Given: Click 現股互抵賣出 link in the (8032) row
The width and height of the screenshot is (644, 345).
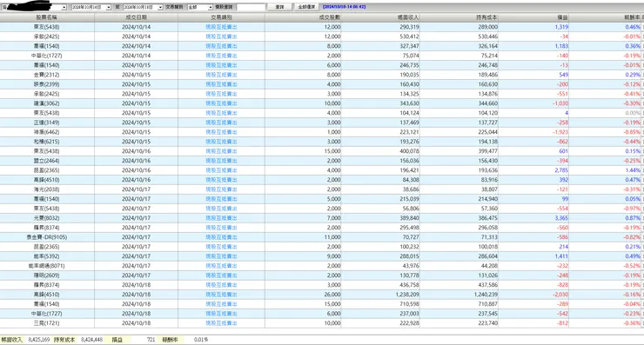Looking at the screenshot, I should click(x=221, y=218).
